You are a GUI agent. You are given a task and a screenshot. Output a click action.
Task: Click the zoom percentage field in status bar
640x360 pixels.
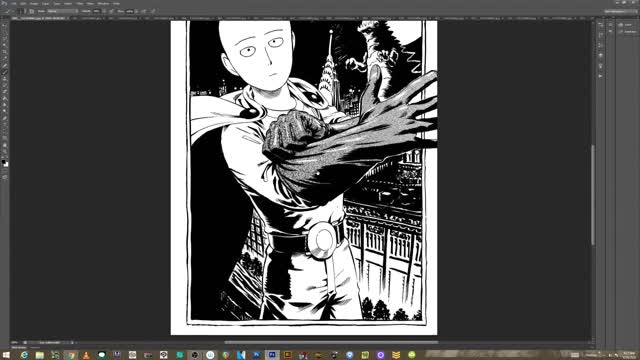click(x=15, y=342)
